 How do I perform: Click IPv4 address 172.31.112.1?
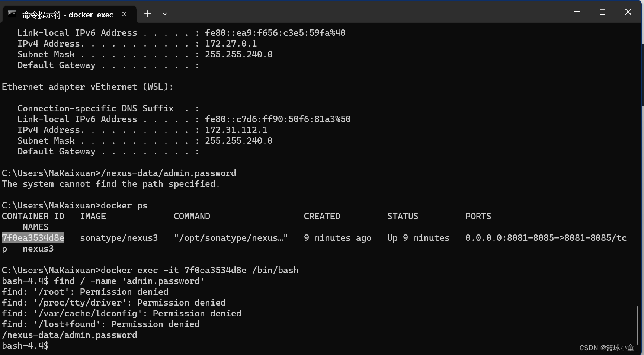click(x=236, y=130)
